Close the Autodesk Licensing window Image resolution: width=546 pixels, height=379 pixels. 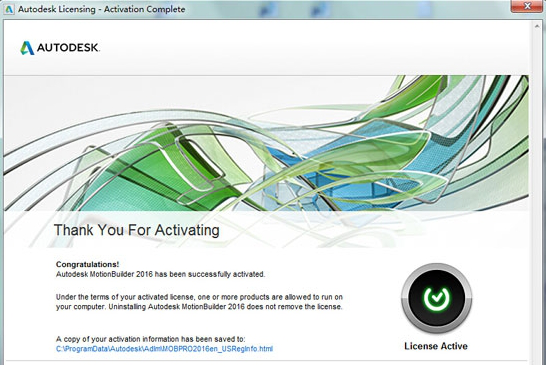527,6
